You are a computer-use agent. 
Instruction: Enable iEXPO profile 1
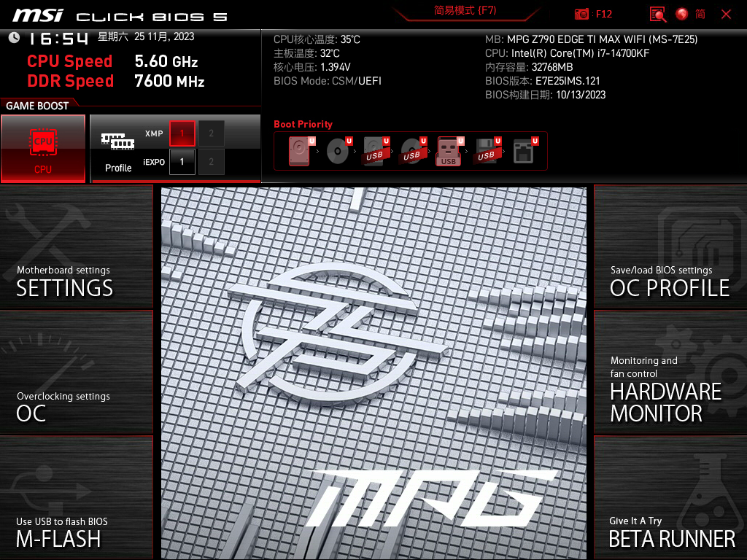[x=182, y=162]
